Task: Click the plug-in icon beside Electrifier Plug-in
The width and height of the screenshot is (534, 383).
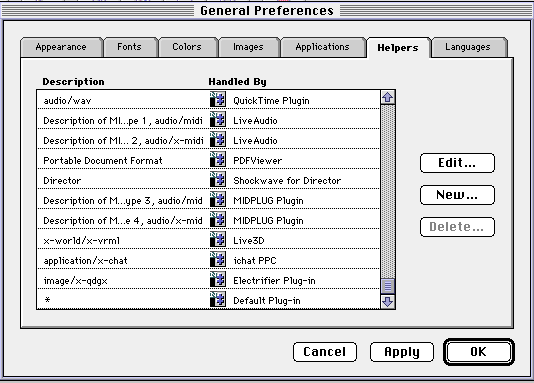Action: (x=218, y=280)
